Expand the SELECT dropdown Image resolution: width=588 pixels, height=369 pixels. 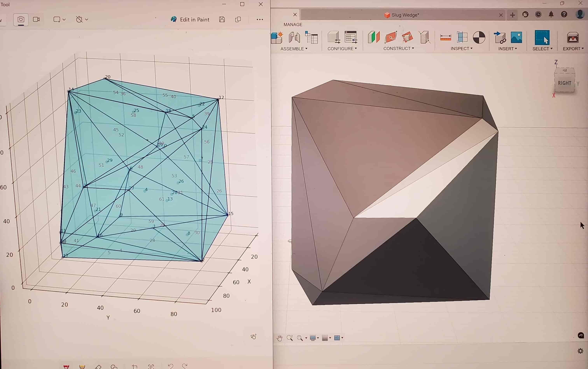point(542,49)
